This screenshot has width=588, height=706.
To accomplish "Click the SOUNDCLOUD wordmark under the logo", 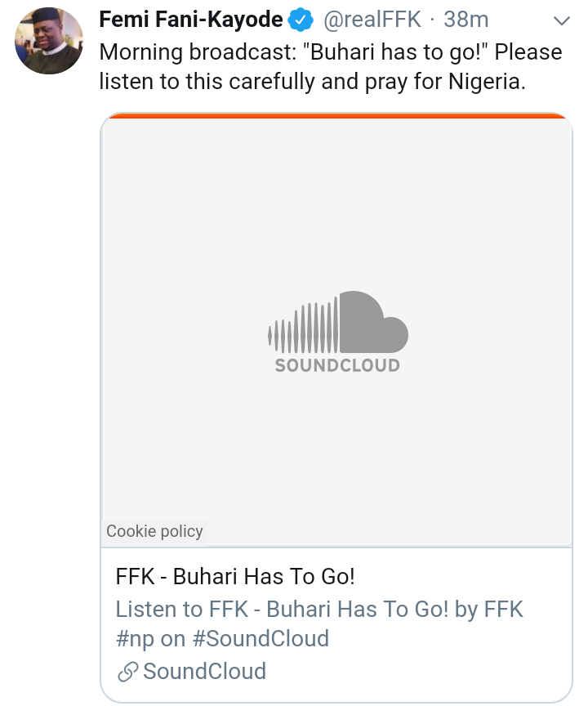I will (337, 365).
